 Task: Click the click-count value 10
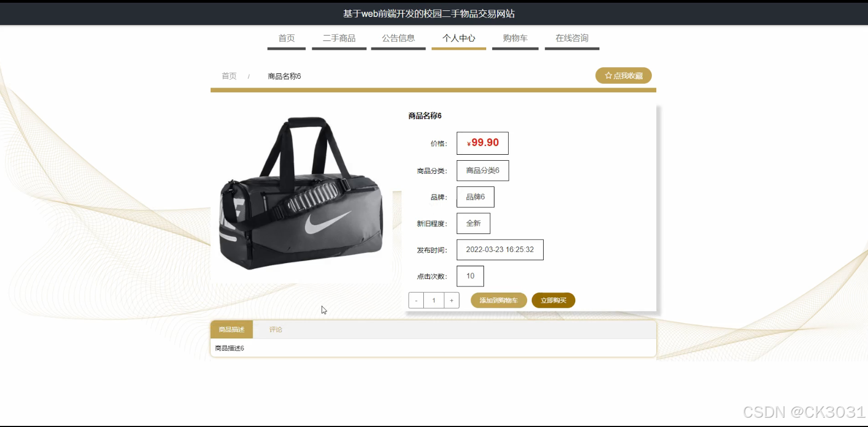point(470,276)
